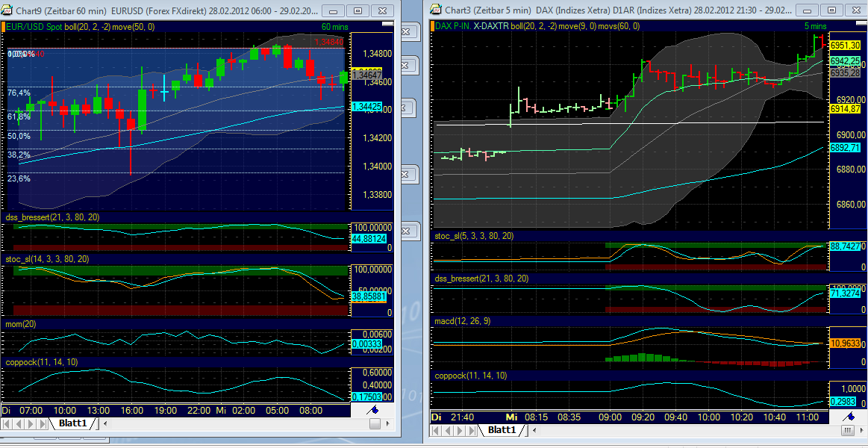The width and height of the screenshot is (868, 448).
Task: Click the last-sheet navigation icon on the DAX chart
Action: point(471,429)
